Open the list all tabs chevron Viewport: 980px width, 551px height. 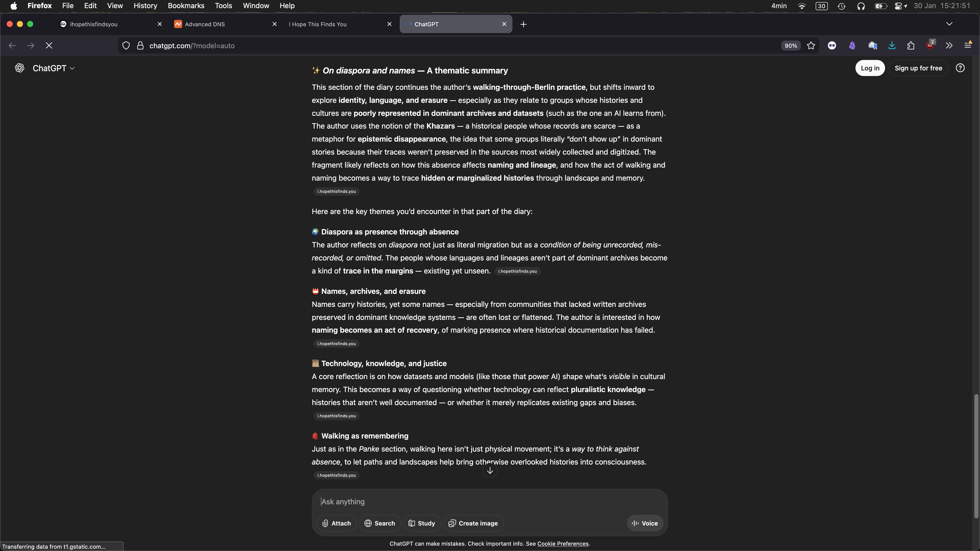tap(949, 24)
